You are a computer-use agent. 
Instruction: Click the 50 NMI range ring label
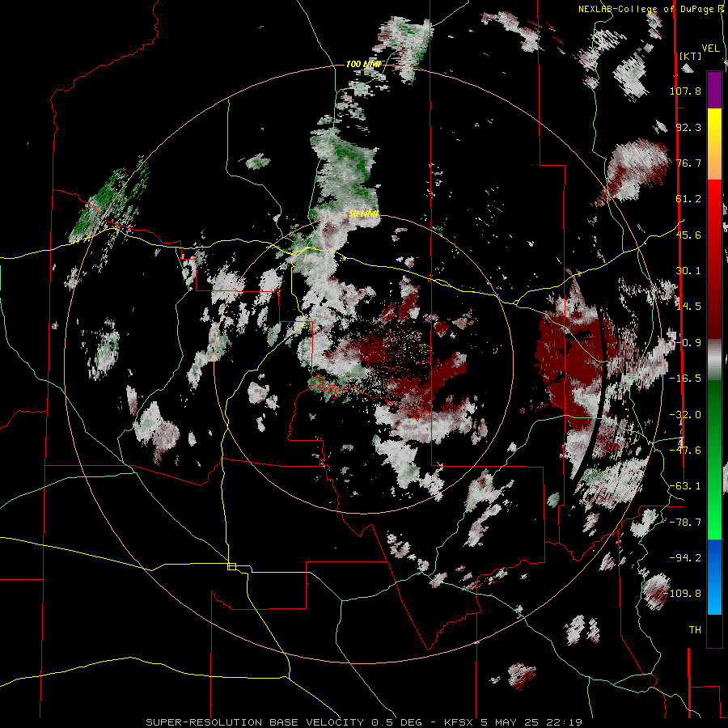(x=363, y=214)
